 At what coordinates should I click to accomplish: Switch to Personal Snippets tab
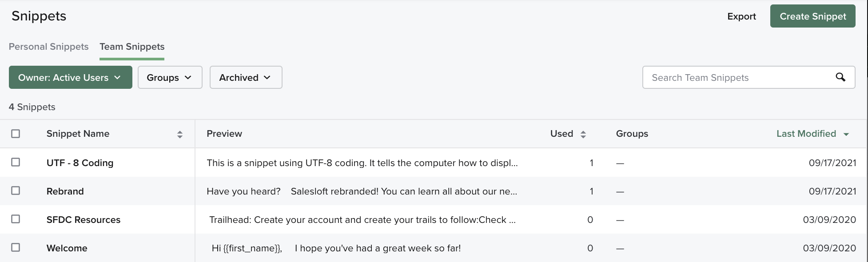pos(48,47)
